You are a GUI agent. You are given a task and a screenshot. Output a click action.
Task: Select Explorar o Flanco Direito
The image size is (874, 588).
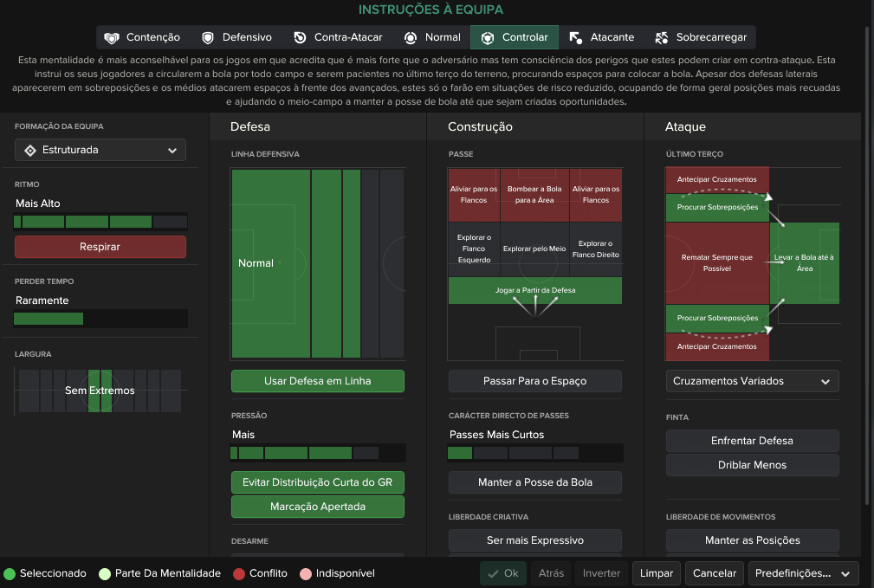click(596, 249)
